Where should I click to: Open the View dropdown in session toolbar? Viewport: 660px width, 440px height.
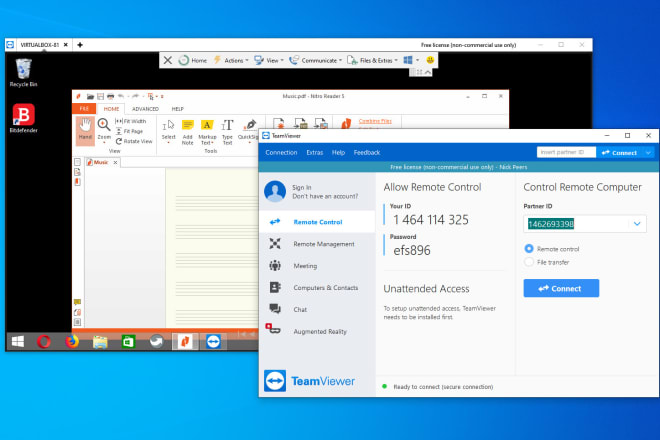(269, 60)
